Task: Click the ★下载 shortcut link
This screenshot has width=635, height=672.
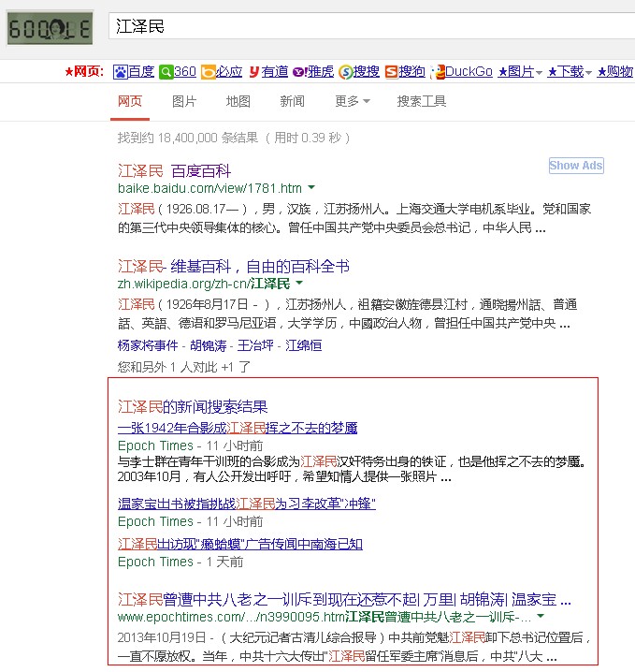Action: pyautogui.click(x=566, y=71)
